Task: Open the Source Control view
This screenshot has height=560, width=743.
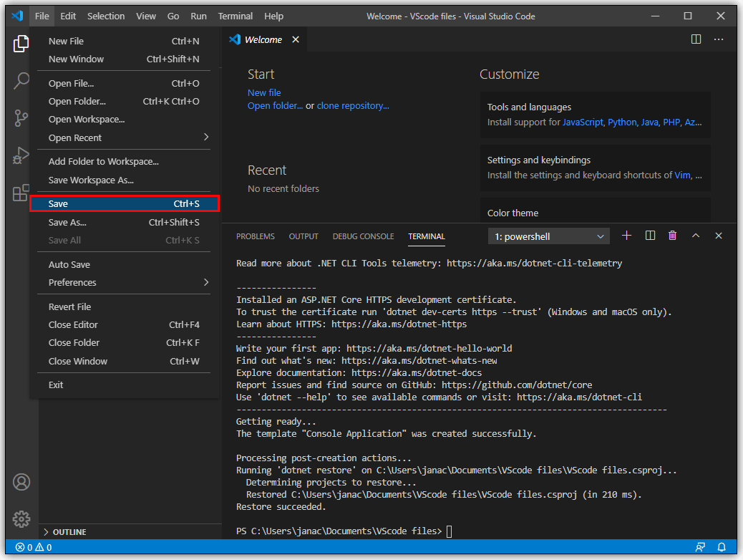Action: (21, 118)
